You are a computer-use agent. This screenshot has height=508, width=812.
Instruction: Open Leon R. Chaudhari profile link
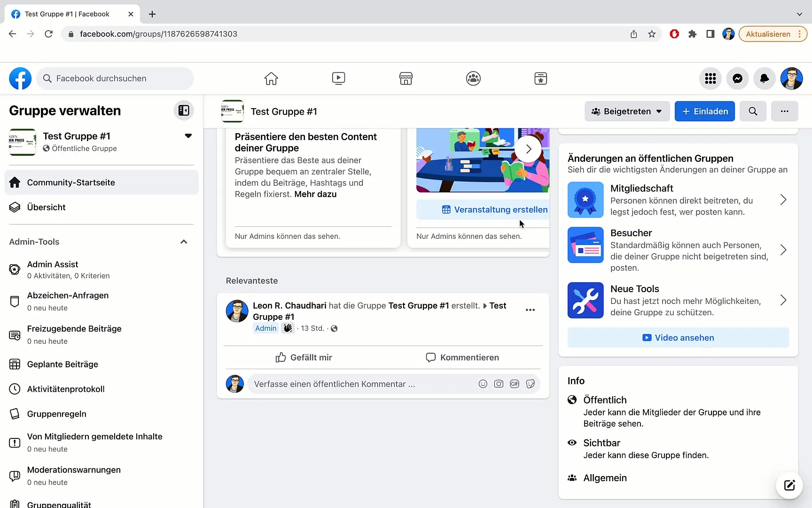289,306
